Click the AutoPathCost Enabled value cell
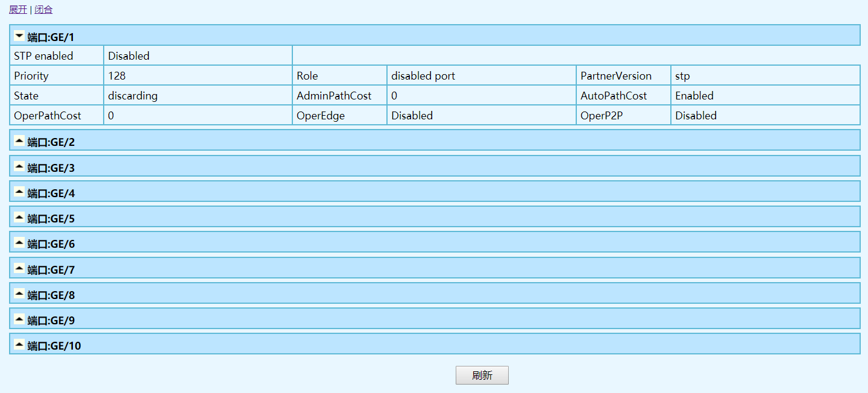The image size is (868, 393). pyautogui.click(x=694, y=96)
